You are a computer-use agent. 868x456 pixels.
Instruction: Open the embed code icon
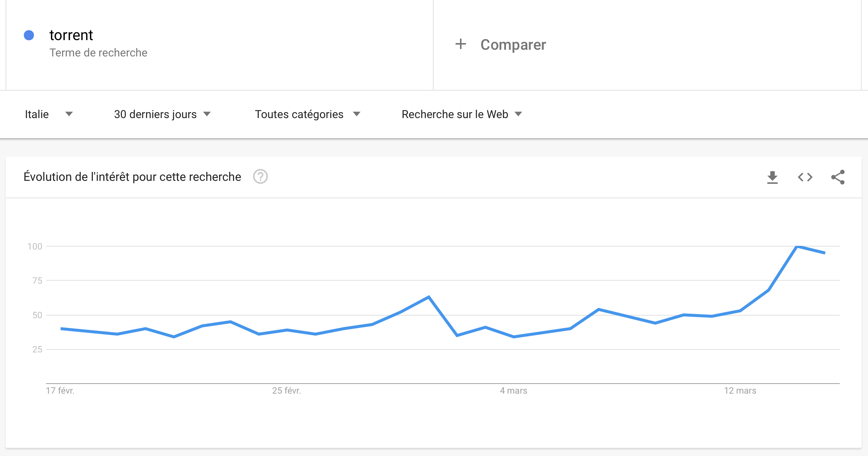tap(805, 177)
